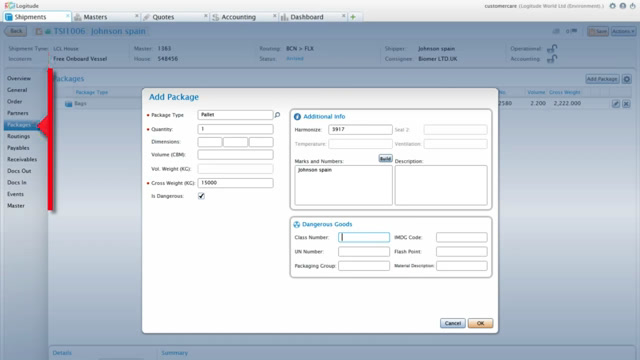640x360 pixels.
Task: Open Partners in sidebar
Action: 18,113
